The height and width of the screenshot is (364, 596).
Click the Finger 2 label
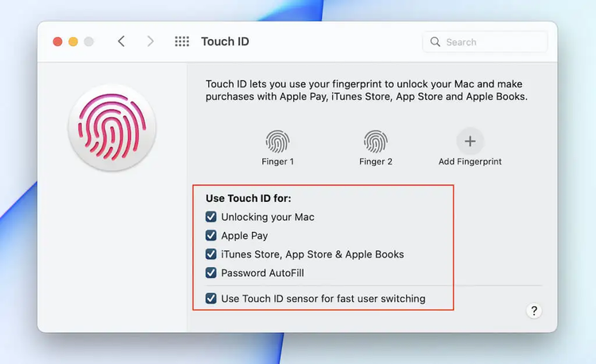(x=376, y=161)
